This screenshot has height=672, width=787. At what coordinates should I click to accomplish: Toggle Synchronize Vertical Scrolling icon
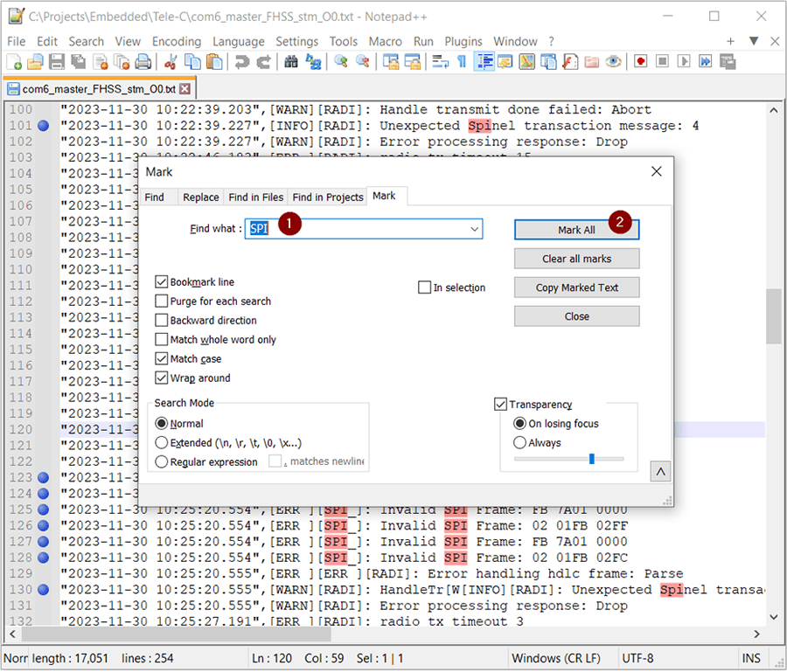tap(391, 62)
